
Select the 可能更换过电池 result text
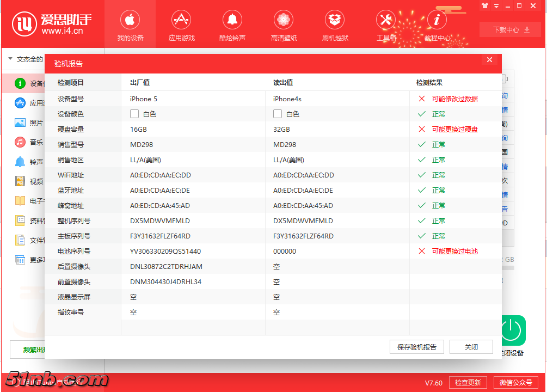tap(455, 252)
